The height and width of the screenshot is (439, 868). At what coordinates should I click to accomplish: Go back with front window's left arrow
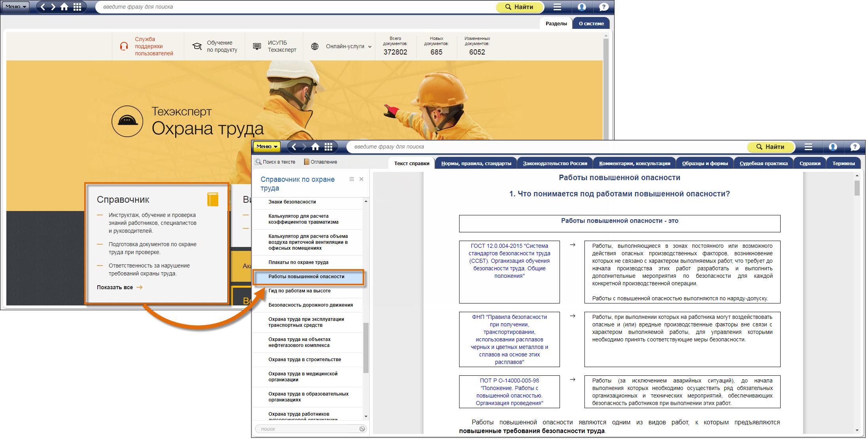click(x=294, y=147)
